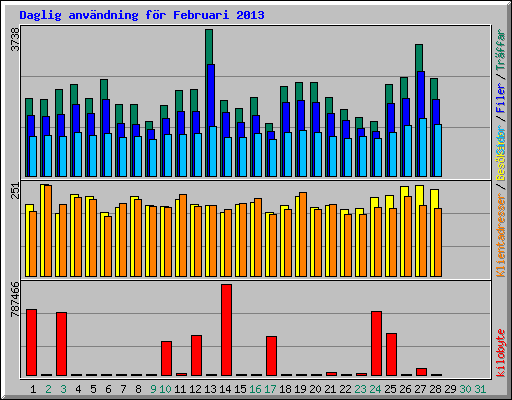Click the cyan pages bar for day 28
Screen dimensions: 512x400
pos(438,150)
